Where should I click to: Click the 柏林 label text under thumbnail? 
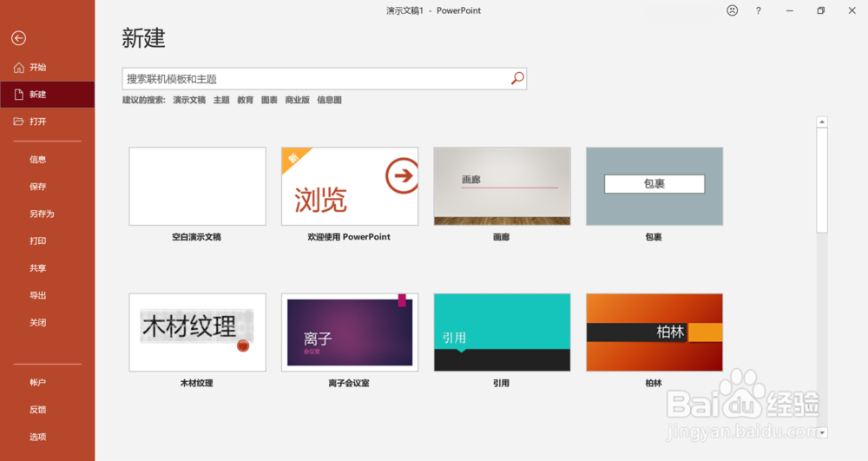(x=654, y=383)
